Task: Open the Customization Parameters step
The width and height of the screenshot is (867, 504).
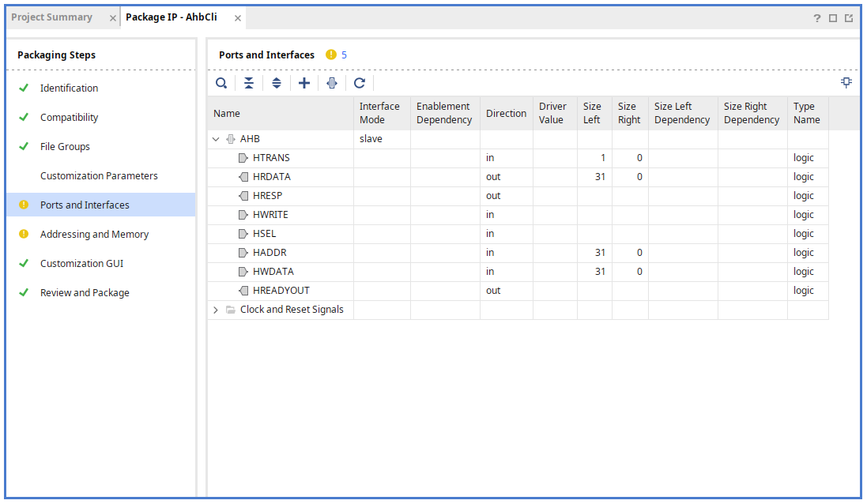Action: pyautogui.click(x=99, y=176)
